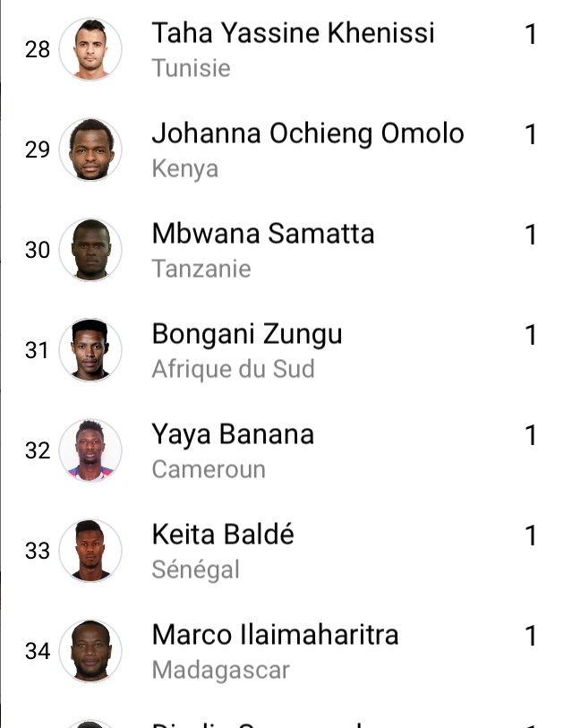
Task: Select the Madagascar country label
Action: pos(221,671)
